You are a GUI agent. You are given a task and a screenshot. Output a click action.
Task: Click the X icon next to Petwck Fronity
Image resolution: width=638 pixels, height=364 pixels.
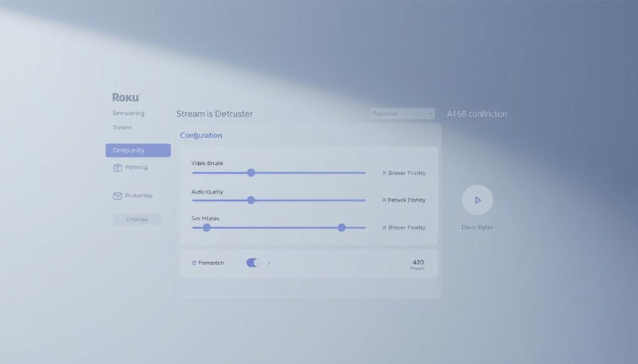[385, 200]
